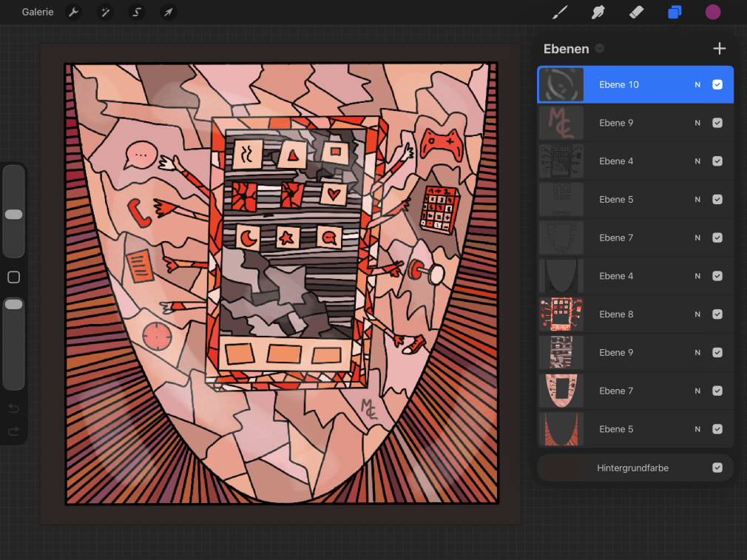Return to the Galerie
The width and height of the screenshot is (747, 560).
pyautogui.click(x=38, y=12)
